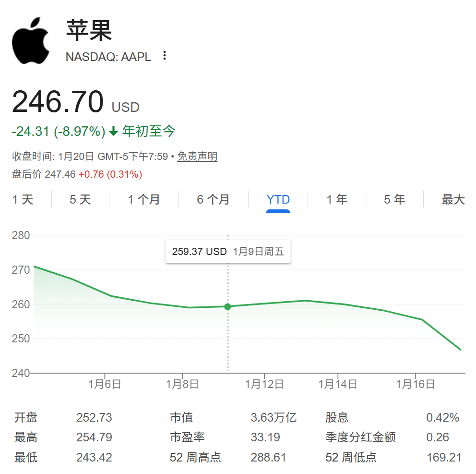The height and width of the screenshot is (474, 476).
Task: Click the Apple logo icon
Action: tap(31, 41)
